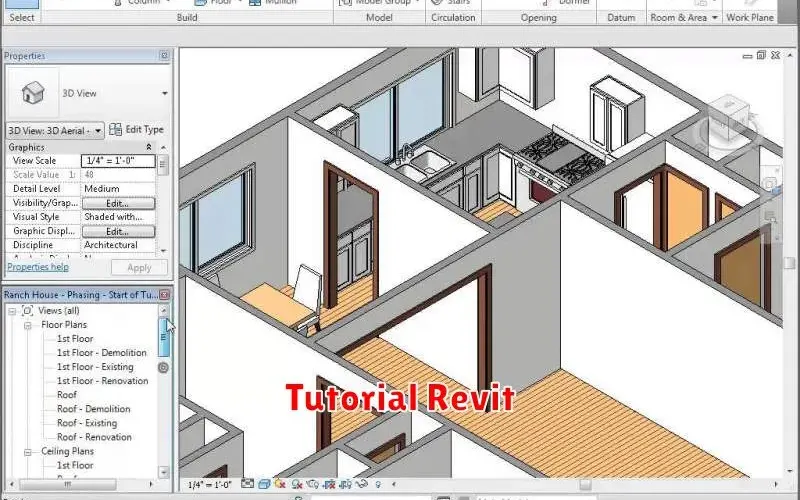This screenshot has width=800, height=500.
Task: Click Edit button for Graphic Display
Action: [118, 231]
